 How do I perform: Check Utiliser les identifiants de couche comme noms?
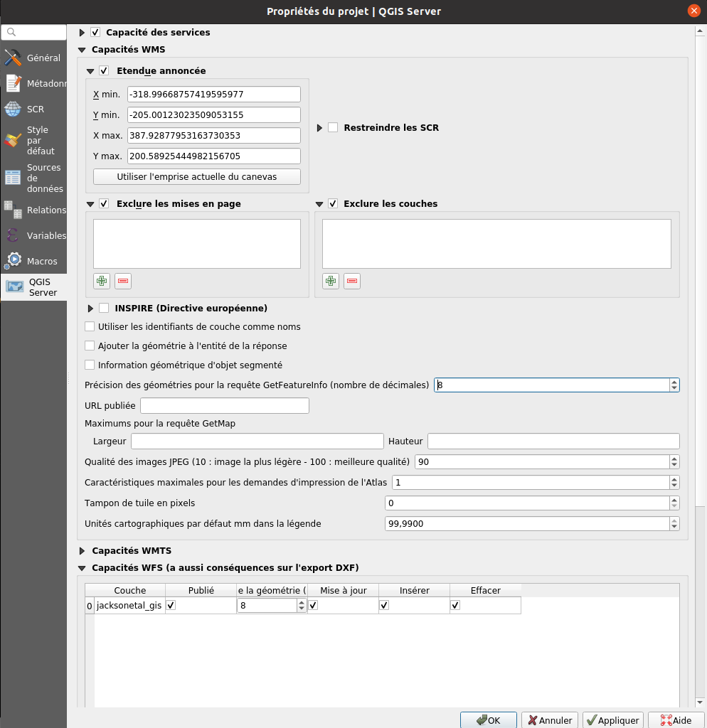(x=89, y=326)
